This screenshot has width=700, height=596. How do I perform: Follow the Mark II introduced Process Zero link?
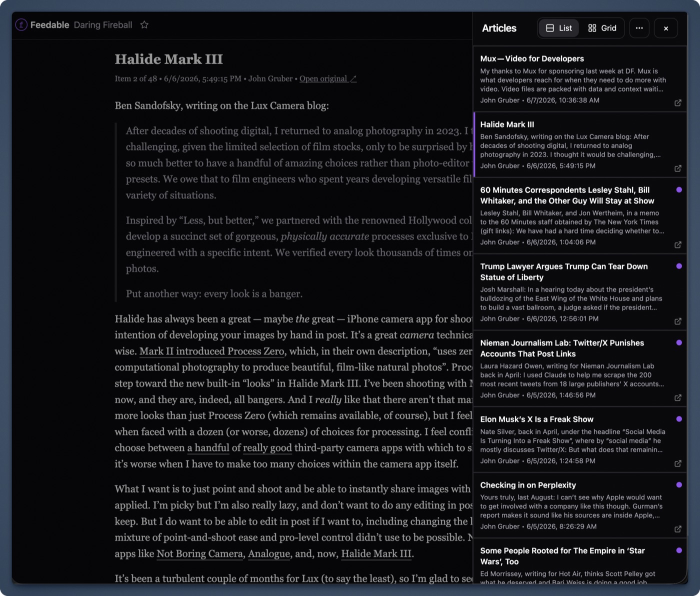point(211,351)
